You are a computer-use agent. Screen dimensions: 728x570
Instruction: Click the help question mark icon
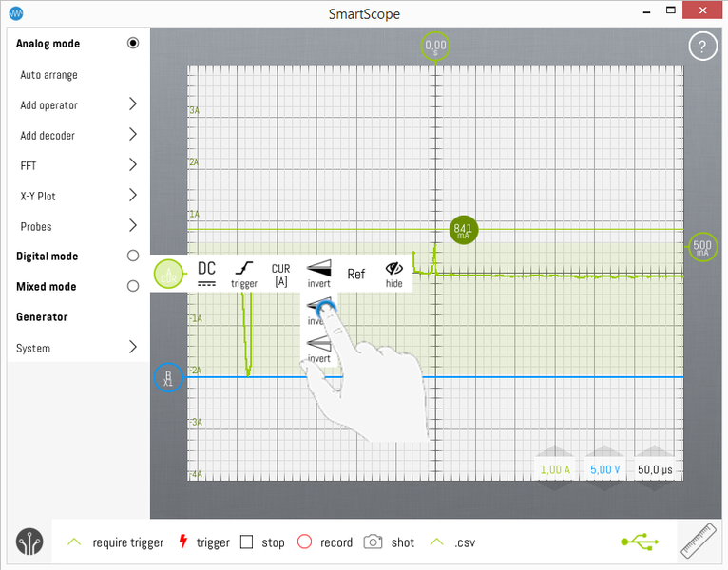pos(701,47)
